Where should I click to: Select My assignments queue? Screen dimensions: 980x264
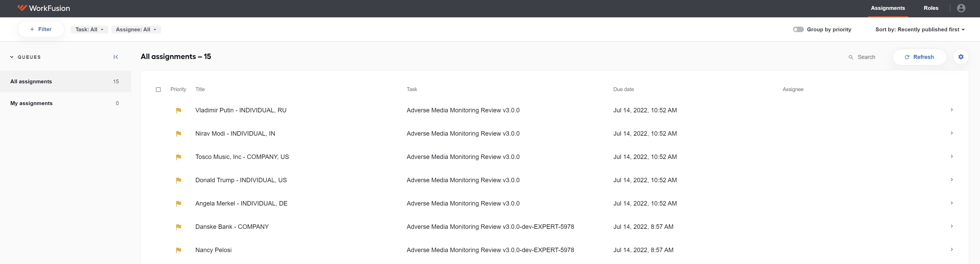66,103
